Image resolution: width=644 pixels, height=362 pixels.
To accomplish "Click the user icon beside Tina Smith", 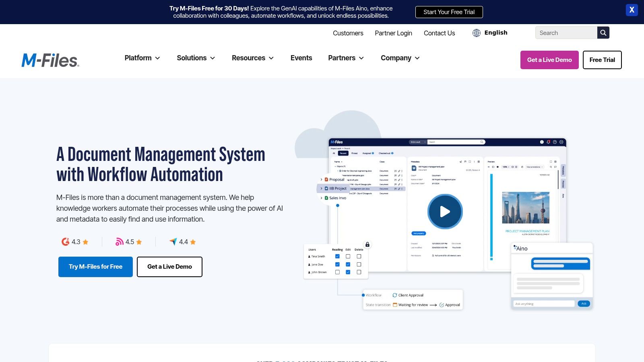I will click(309, 257).
